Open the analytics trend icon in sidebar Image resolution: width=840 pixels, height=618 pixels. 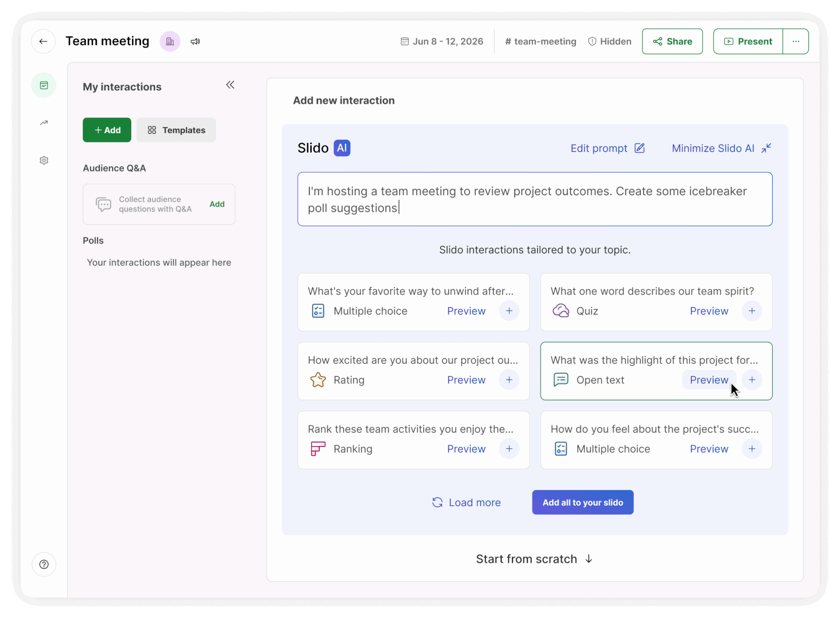click(x=44, y=123)
